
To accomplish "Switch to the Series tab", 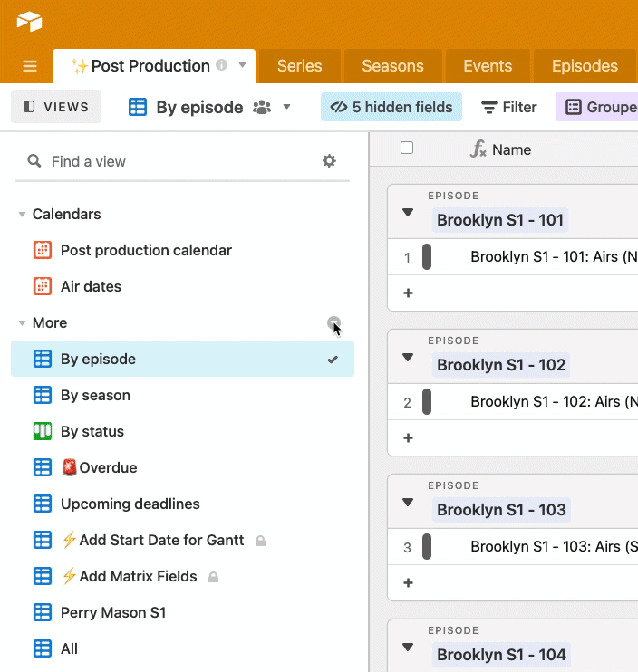I will [299, 66].
